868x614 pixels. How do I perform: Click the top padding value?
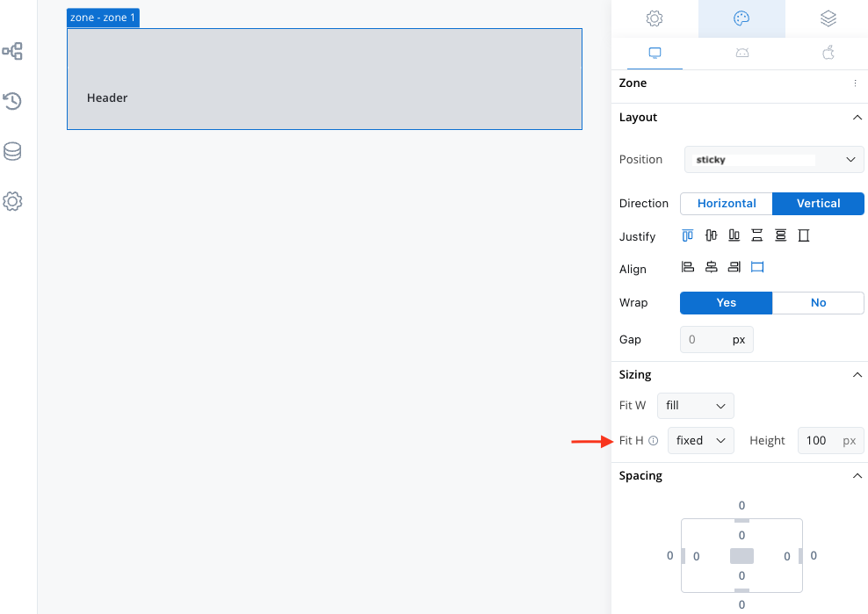[741, 535]
